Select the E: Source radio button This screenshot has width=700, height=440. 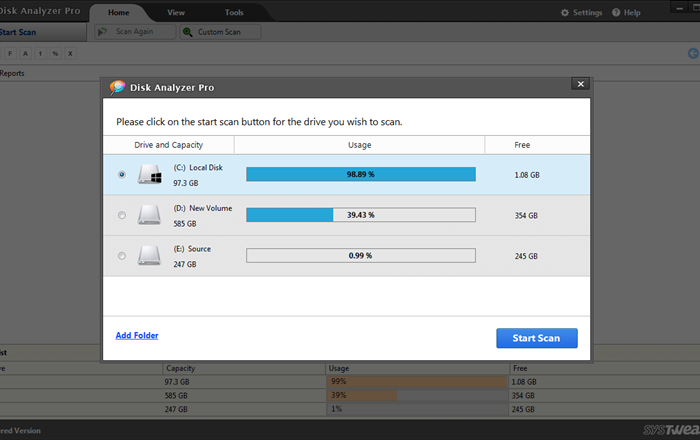click(x=121, y=256)
